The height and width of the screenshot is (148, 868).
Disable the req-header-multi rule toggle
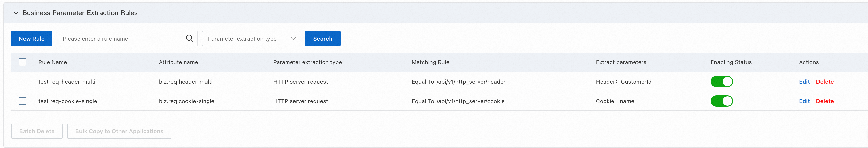click(721, 82)
